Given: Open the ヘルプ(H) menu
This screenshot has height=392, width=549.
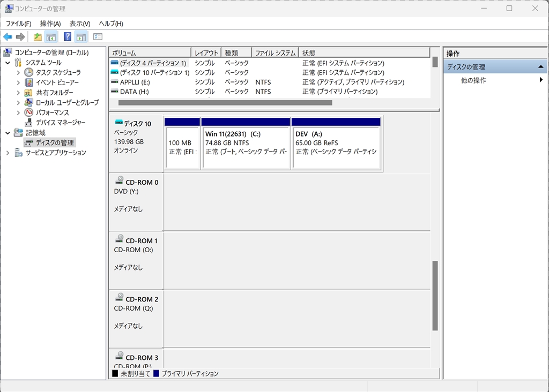Looking at the screenshot, I should point(111,24).
